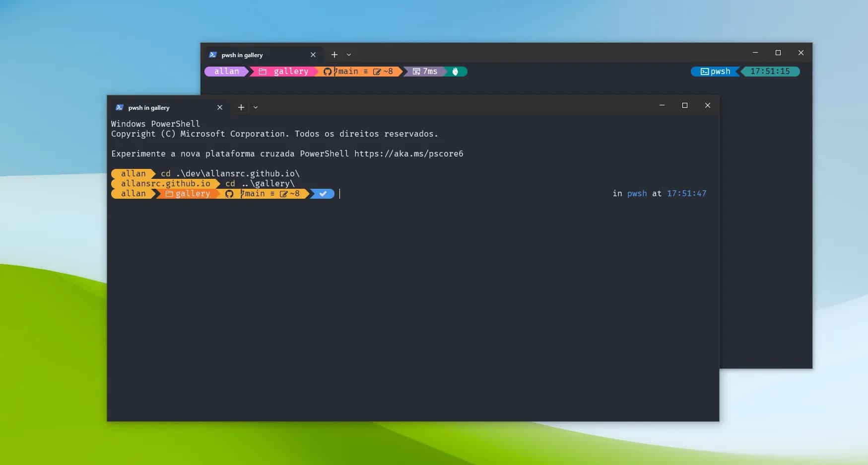
Task: Open the profile chevron in the background terminal window
Action: 349,55
